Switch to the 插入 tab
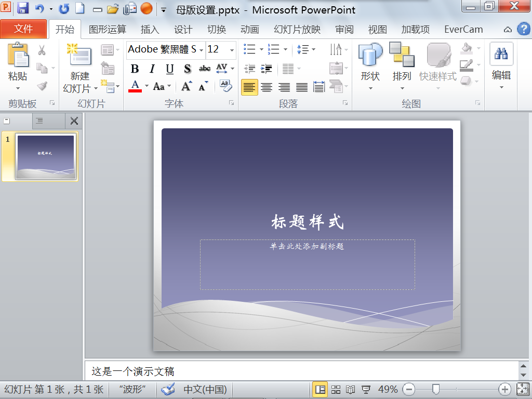This screenshot has width=532, height=399. (x=150, y=30)
